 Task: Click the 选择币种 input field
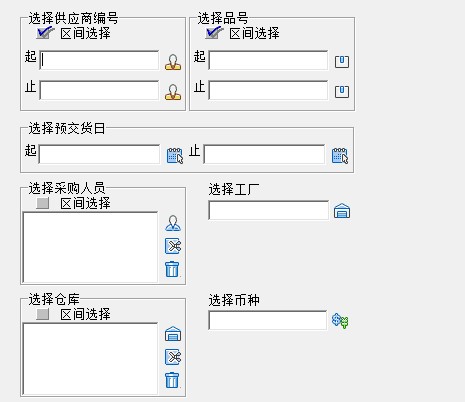(267, 320)
